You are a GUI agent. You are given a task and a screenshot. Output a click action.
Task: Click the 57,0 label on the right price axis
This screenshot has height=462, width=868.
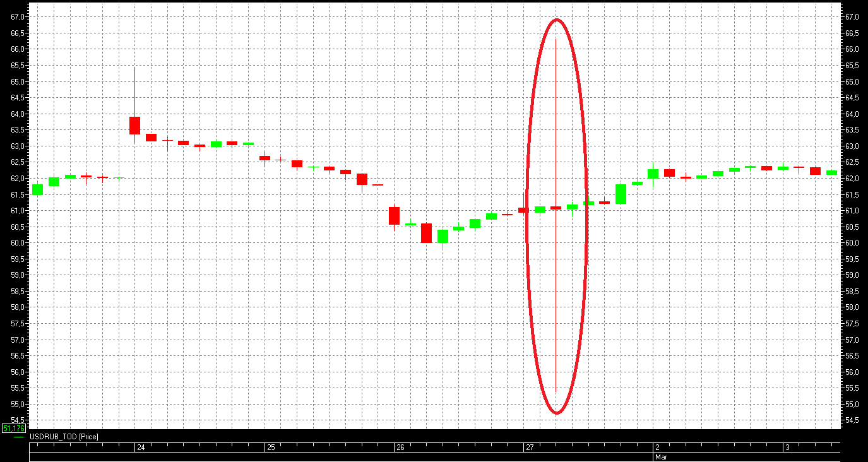[x=852, y=340]
